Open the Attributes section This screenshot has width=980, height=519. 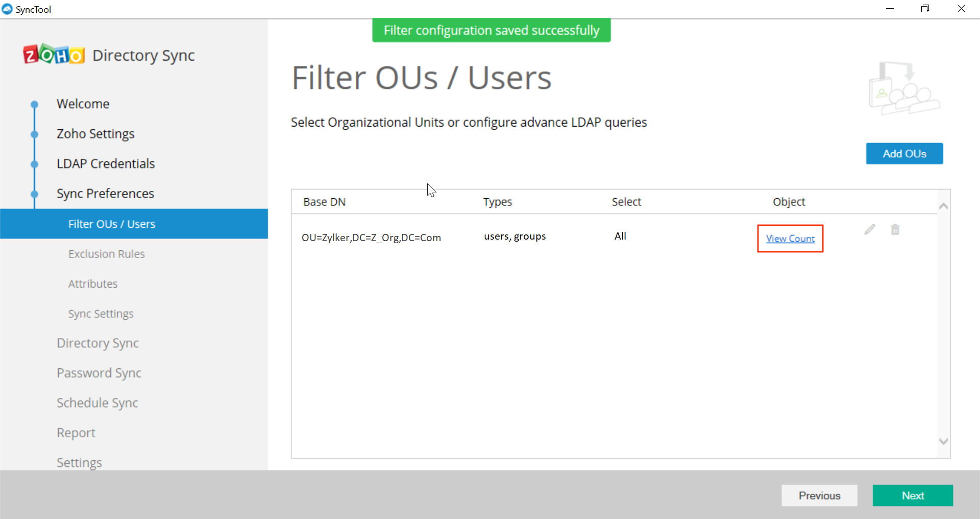click(92, 284)
